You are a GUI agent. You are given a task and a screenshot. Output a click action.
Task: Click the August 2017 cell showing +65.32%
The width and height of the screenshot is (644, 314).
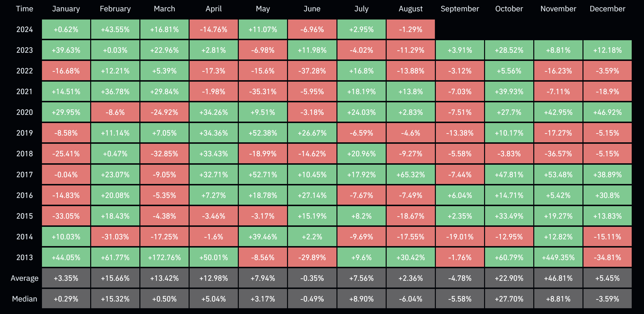click(x=411, y=175)
